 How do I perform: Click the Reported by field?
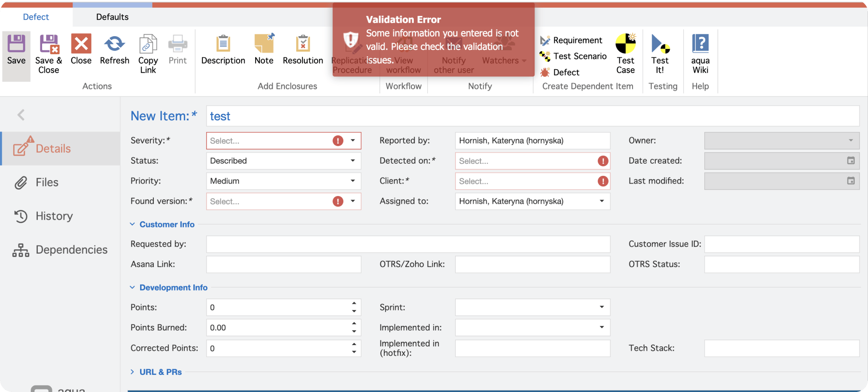(x=533, y=141)
